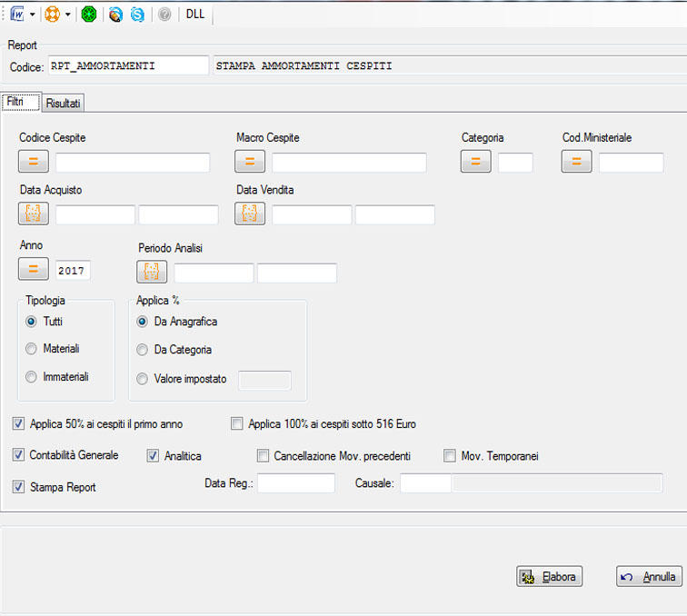Viewport: 687px width, 616px height.
Task: Click the Codice field with RPT_AMMORTAMENTI
Action: (128, 65)
